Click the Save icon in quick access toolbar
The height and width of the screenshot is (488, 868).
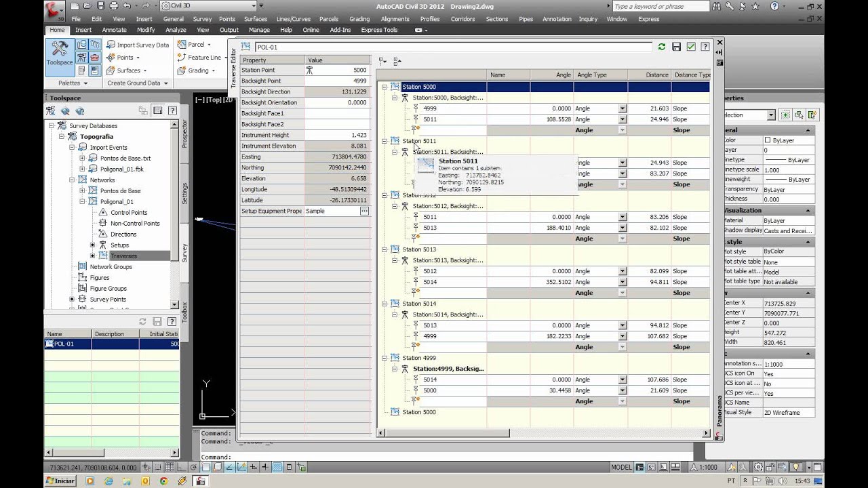pos(101,5)
